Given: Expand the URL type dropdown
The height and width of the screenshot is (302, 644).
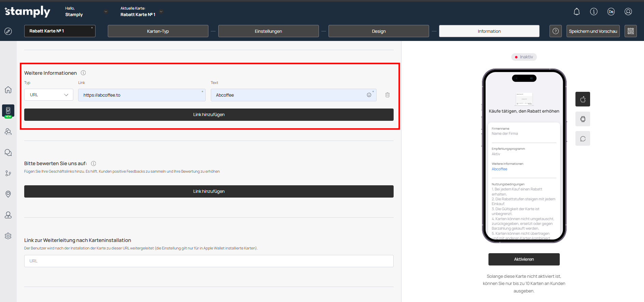Looking at the screenshot, I should click(x=49, y=95).
